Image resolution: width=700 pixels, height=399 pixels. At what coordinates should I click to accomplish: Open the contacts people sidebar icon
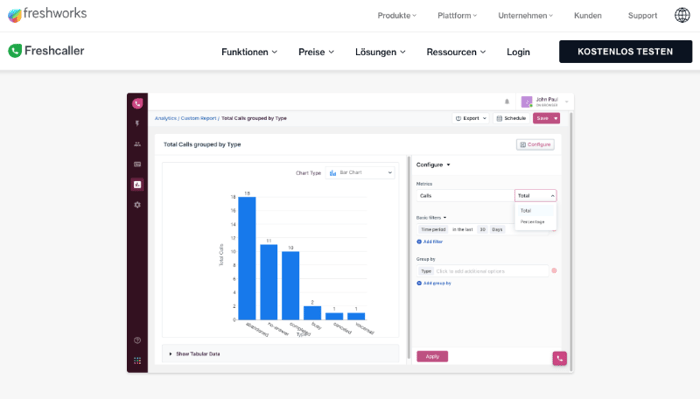[x=138, y=144]
